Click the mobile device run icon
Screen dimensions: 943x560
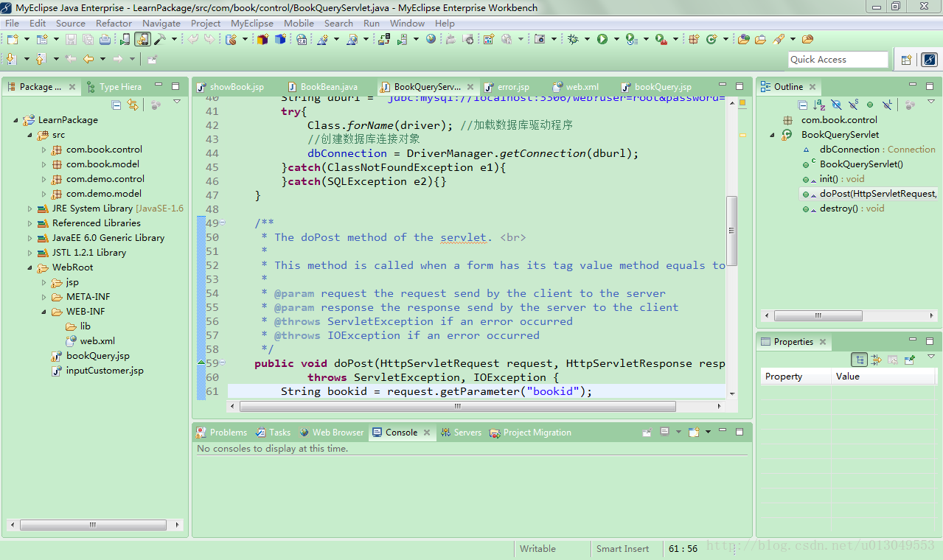125,39
